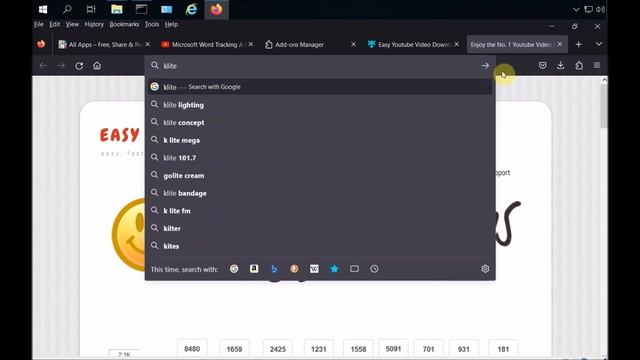Select the 'klite concept' suggestion
The width and height of the screenshot is (640, 360).
pos(320,122)
